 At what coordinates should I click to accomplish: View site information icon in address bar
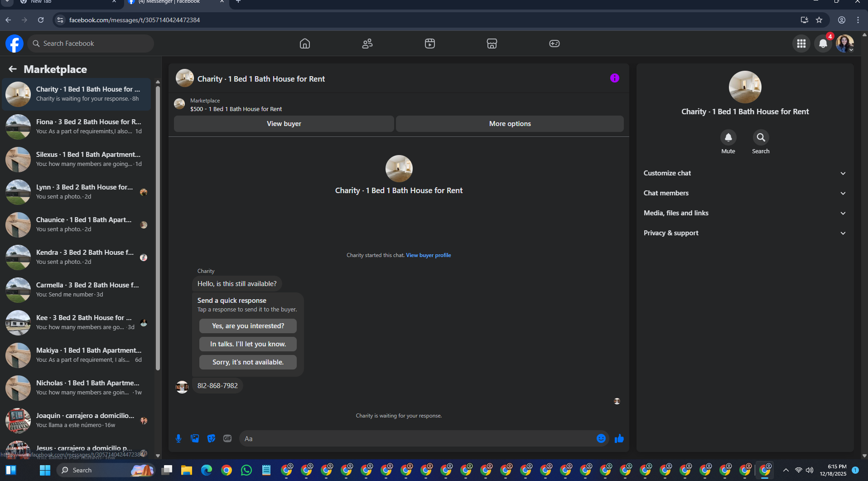tap(60, 20)
